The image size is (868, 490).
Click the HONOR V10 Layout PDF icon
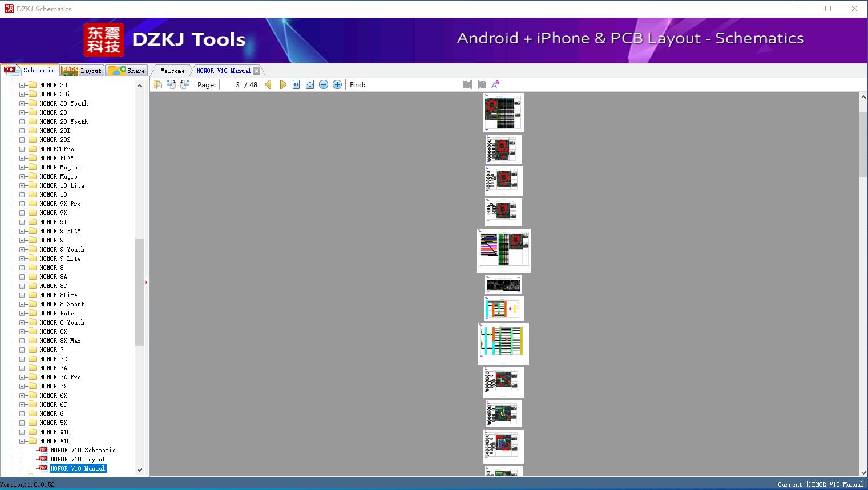click(x=43, y=459)
